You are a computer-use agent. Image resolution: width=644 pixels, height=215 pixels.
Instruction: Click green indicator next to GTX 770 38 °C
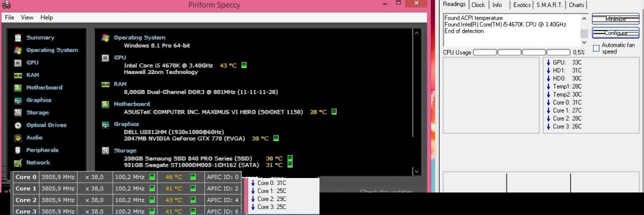(276, 138)
